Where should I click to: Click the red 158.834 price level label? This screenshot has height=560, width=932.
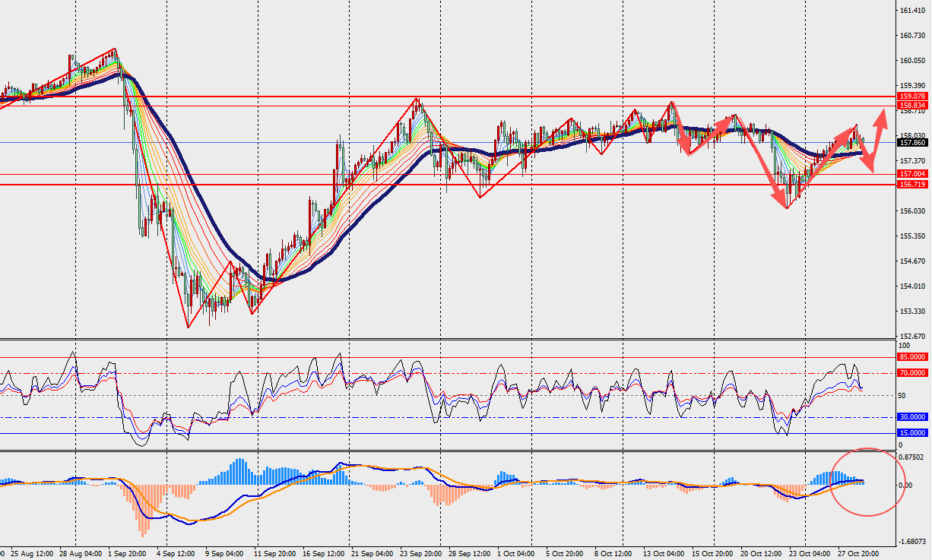point(912,106)
